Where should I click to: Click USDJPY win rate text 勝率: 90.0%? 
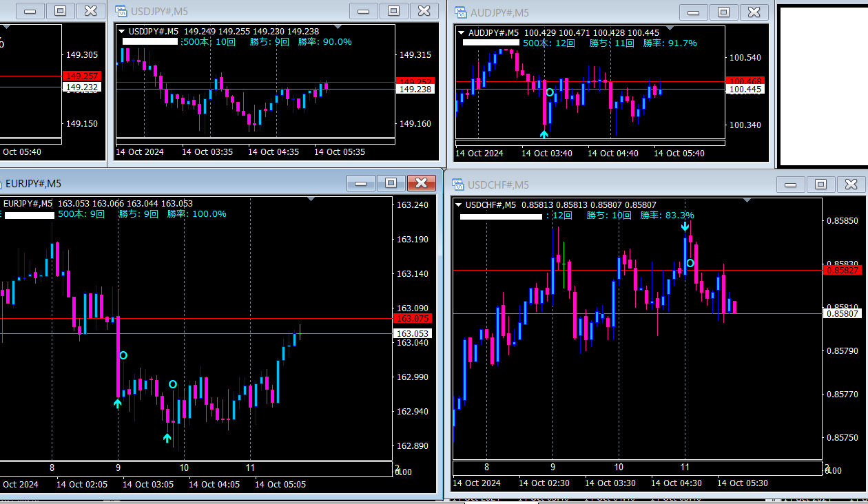[x=325, y=42]
